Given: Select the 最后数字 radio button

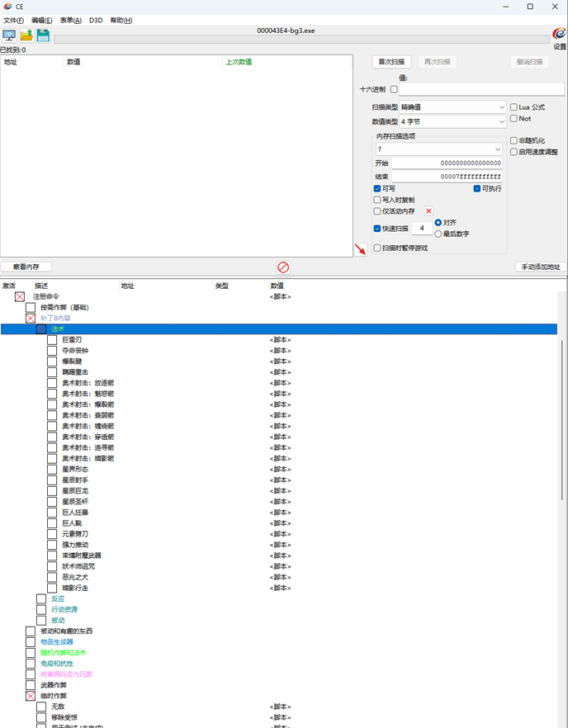Looking at the screenshot, I should 438,234.
